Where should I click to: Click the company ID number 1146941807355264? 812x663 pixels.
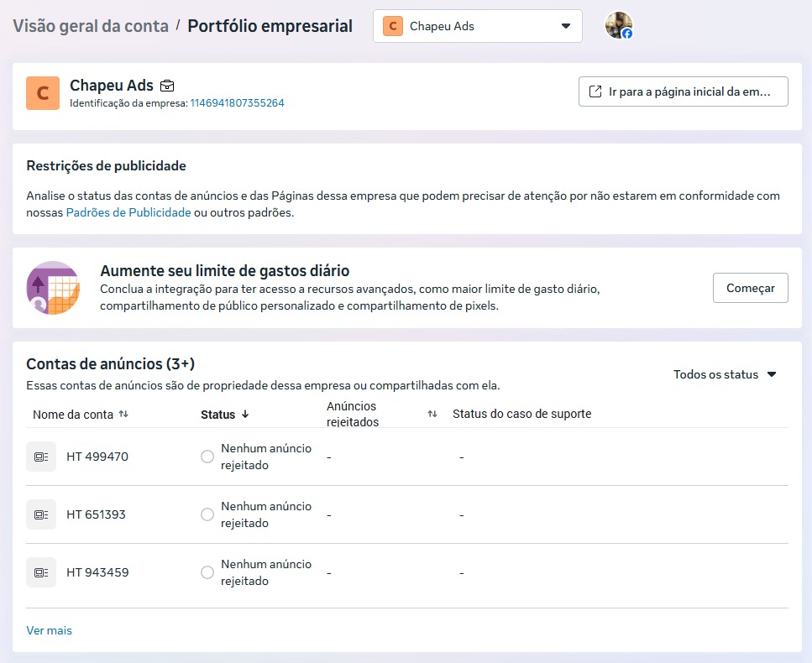[237, 103]
